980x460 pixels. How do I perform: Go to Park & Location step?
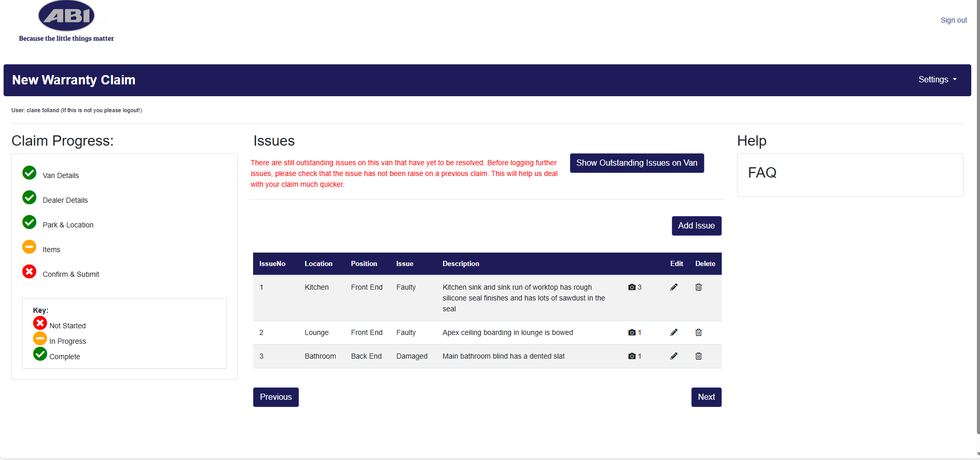[x=68, y=225]
